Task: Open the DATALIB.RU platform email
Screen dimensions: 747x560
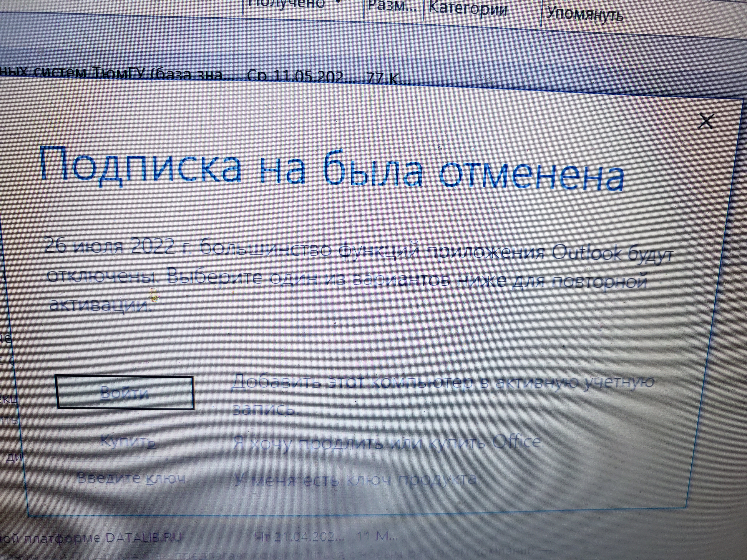Action: [199, 538]
